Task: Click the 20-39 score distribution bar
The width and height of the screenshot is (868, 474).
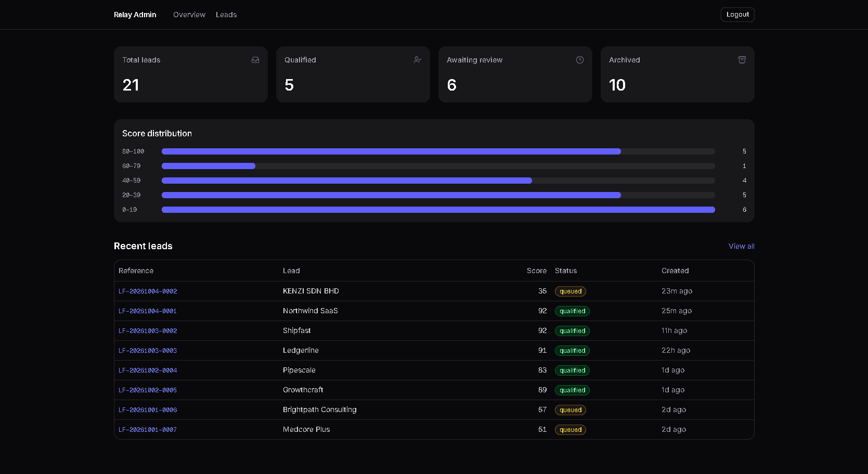Action: 438,195
